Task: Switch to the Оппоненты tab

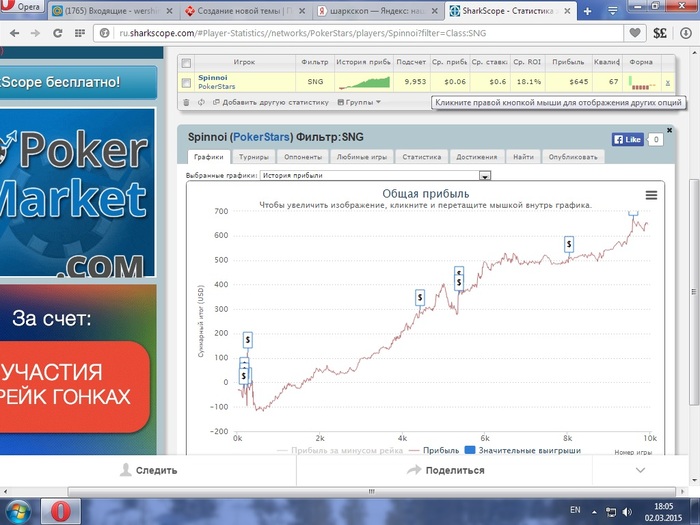Action: 303,157
